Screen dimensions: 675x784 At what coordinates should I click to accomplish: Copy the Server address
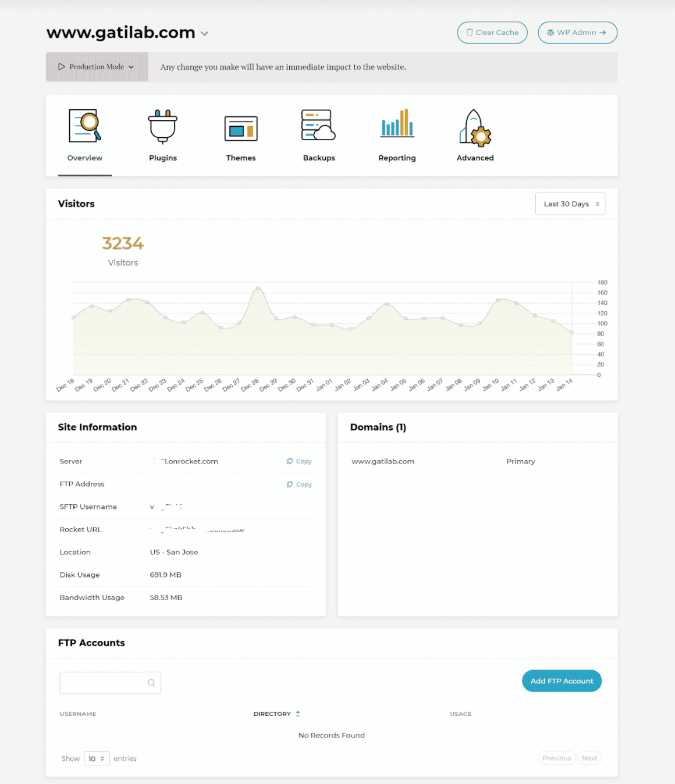pyautogui.click(x=299, y=461)
